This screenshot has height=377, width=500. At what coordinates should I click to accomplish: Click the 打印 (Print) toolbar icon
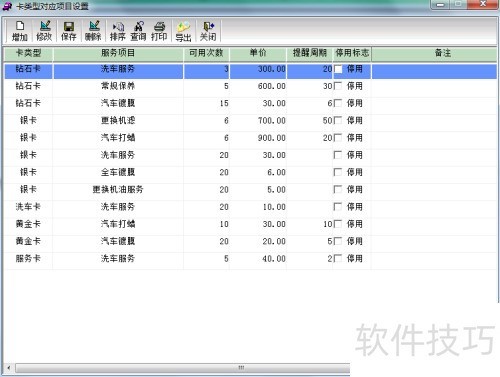pos(159,31)
